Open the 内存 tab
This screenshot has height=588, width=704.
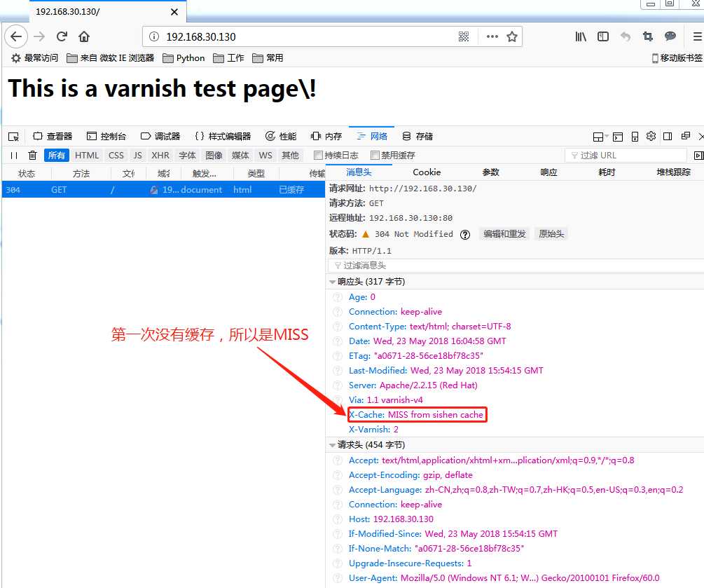326,137
